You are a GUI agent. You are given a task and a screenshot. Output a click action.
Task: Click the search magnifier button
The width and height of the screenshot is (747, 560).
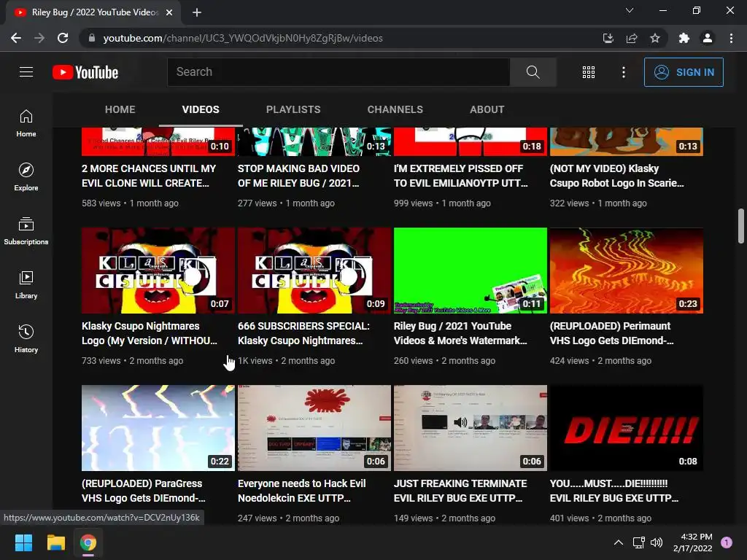pyautogui.click(x=533, y=72)
